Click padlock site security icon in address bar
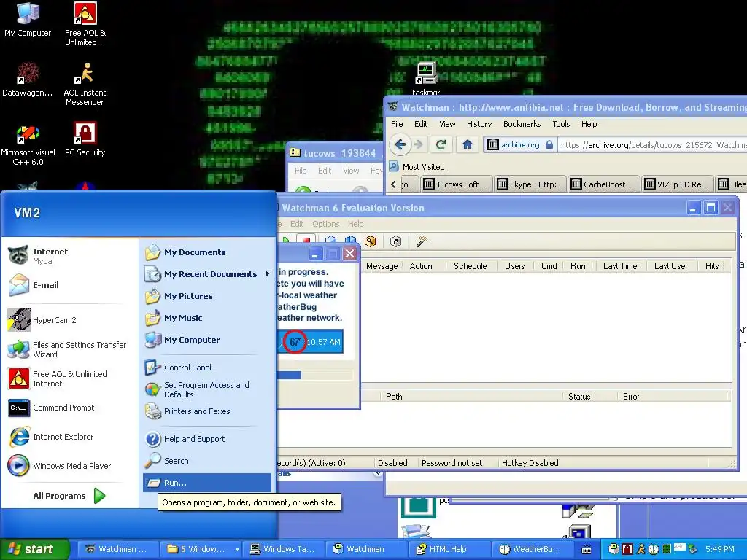The image size is (747, 560). tap(549, 144)
